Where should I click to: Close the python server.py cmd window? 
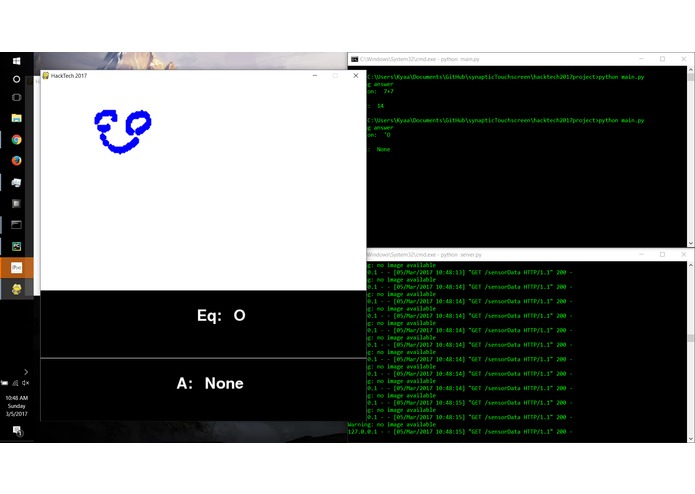pyautogui.click(x=683, y=254)
